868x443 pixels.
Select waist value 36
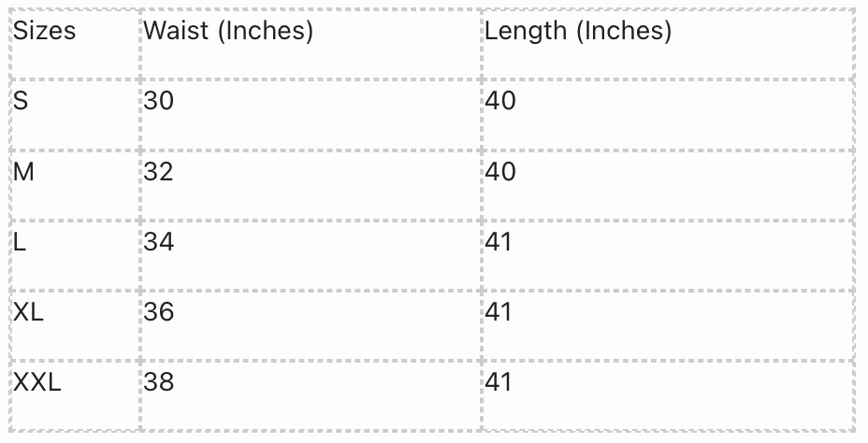159,312
